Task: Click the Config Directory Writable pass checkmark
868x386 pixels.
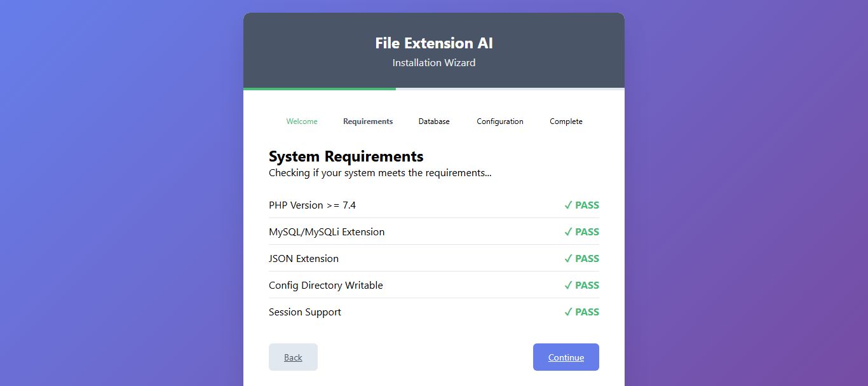Action: click(x=569, y=286)
